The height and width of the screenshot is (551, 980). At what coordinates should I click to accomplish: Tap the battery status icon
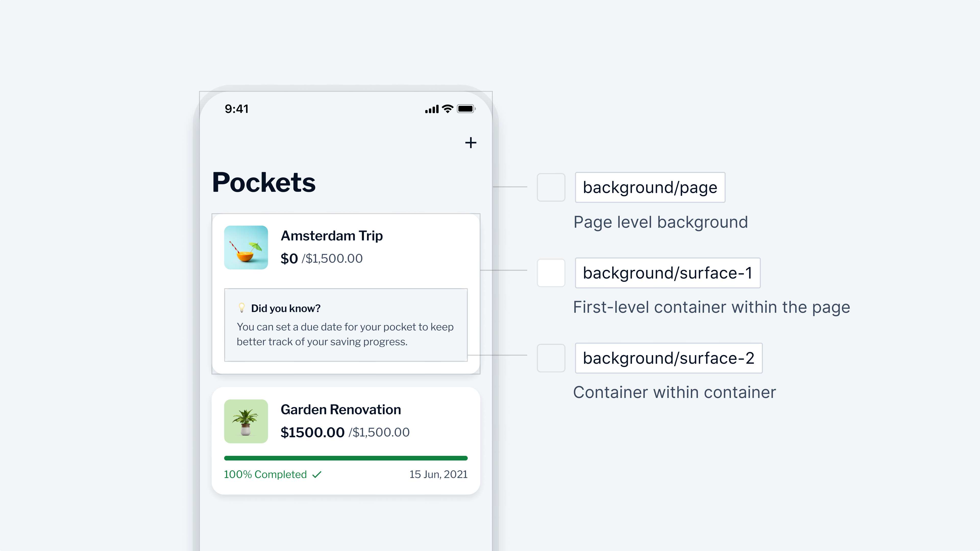(x=466, y=109)
